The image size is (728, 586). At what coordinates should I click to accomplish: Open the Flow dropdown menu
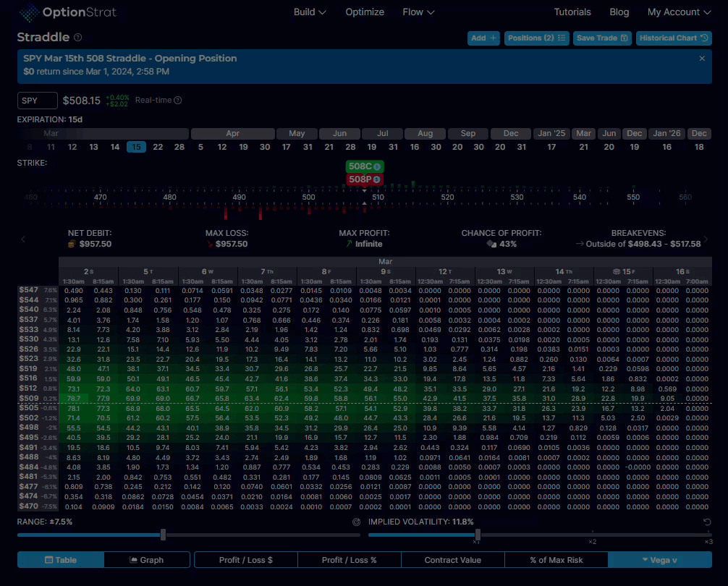(x=418, y=12)
